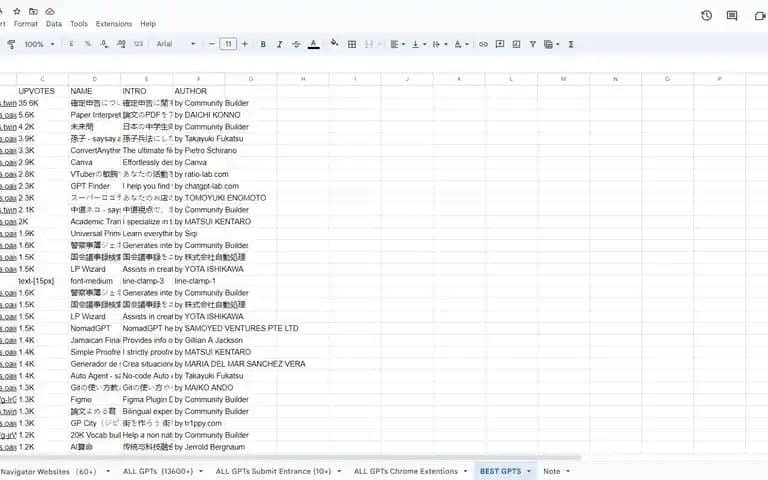
Task: Increase decimal places
Action: pos(121,44)
